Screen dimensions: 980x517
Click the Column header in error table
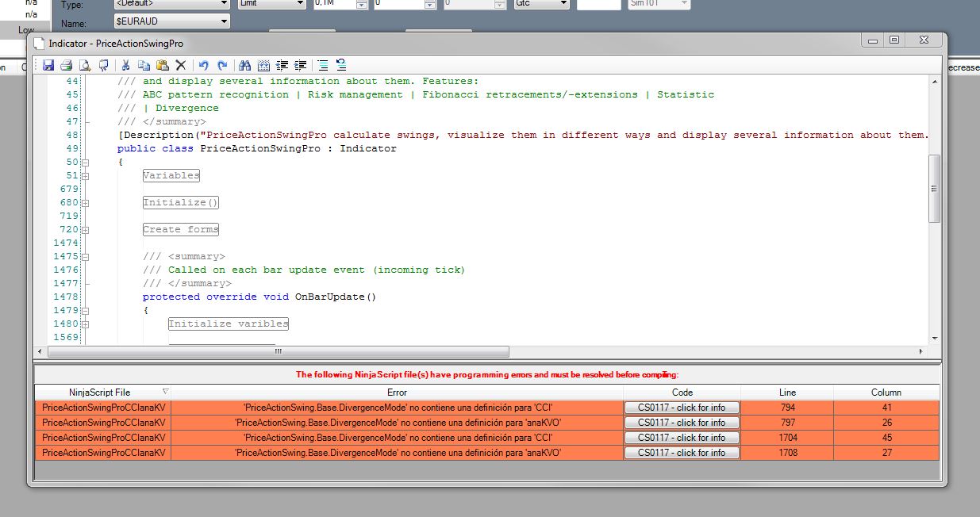pyautogui.click(x=886, y=393)
